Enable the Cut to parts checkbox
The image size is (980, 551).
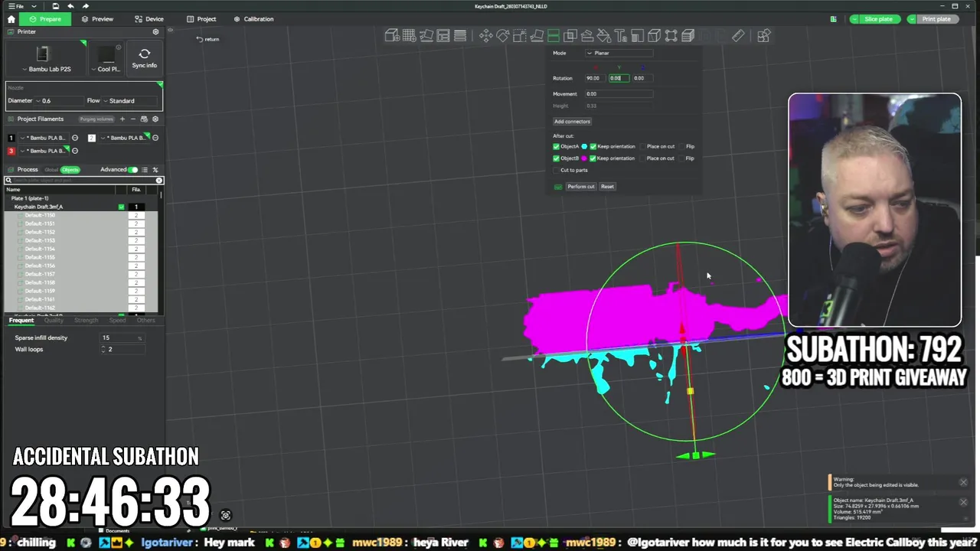click(x=557, y=170)
